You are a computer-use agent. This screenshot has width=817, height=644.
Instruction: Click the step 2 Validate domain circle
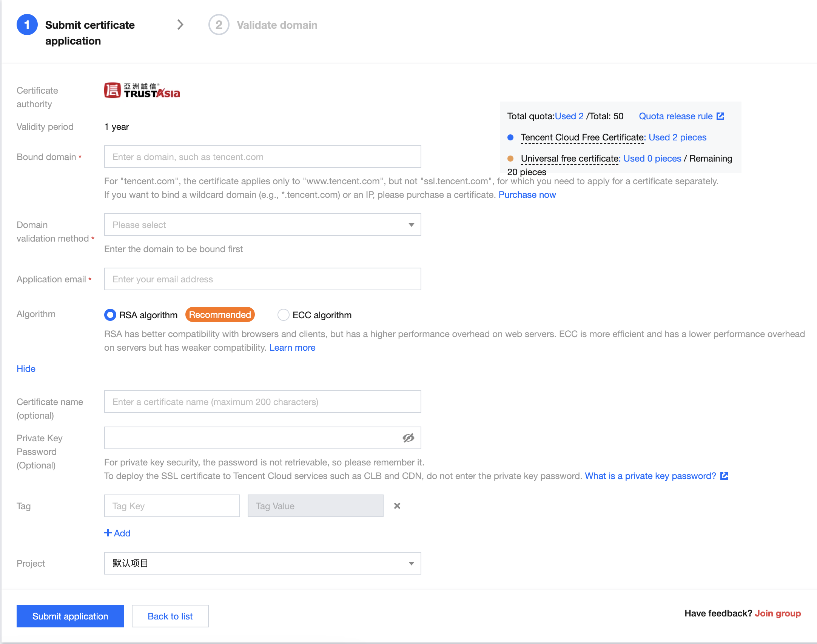pos(219,25)
